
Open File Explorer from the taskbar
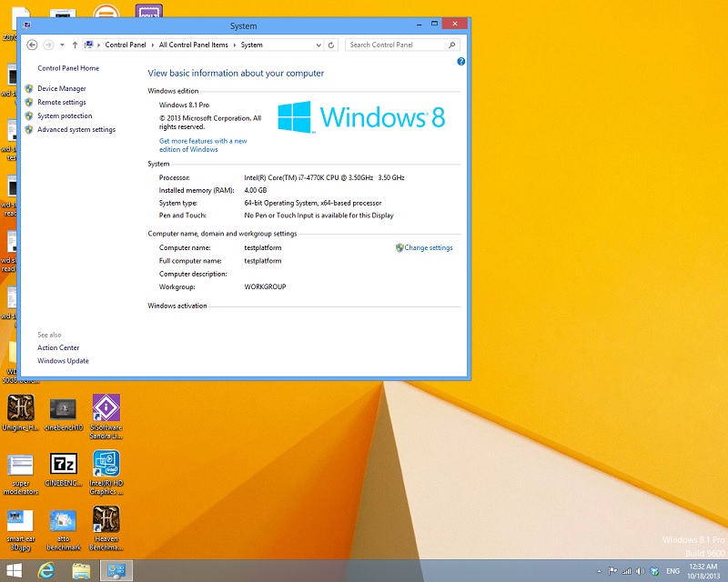[x=81, y=571]
